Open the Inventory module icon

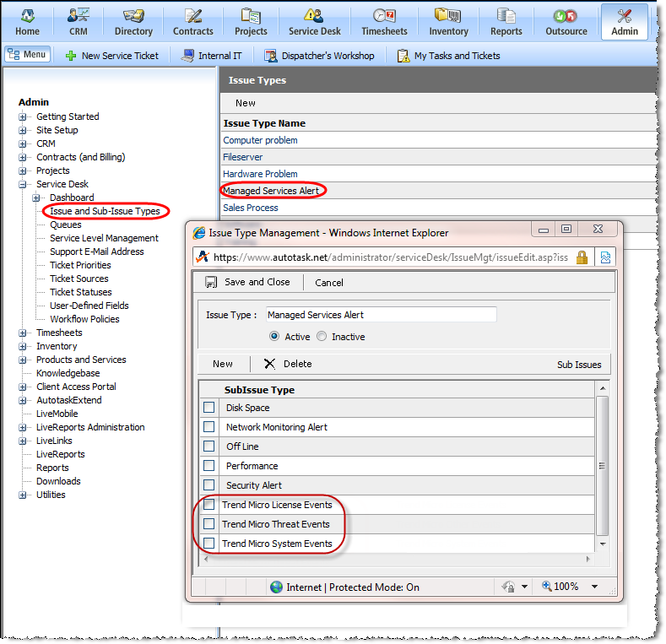pyautogui.click(x=448, y=16)
